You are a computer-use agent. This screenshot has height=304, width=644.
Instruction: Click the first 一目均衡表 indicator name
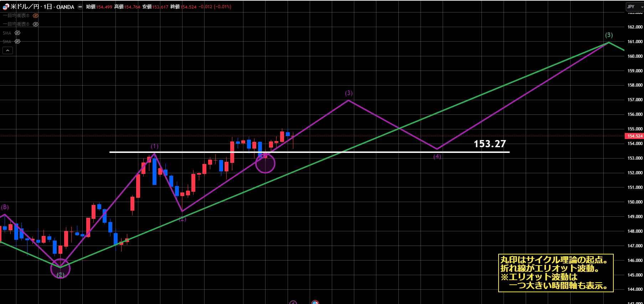[16, 16]
